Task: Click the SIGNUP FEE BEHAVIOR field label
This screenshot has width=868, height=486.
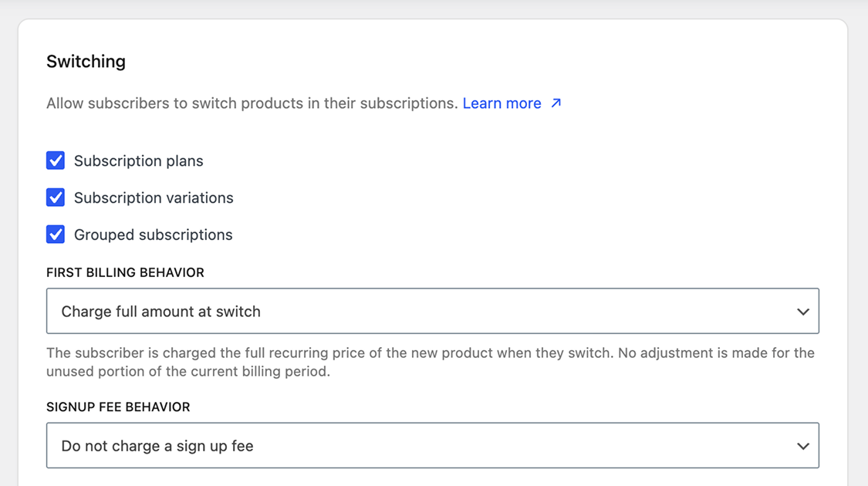Action: (x=118, y=407)
